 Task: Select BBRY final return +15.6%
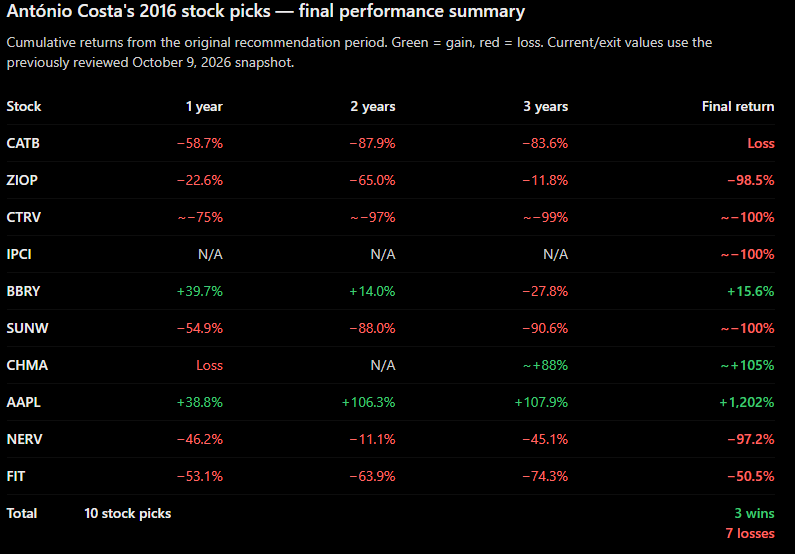[x=750, y=291]
